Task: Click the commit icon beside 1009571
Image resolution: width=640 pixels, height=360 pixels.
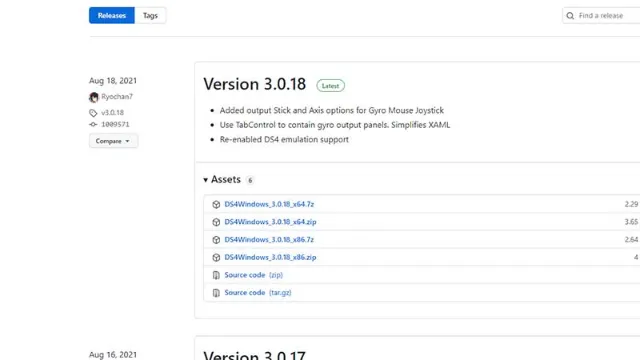Action: pyautogui.click(x=93, y=124)
